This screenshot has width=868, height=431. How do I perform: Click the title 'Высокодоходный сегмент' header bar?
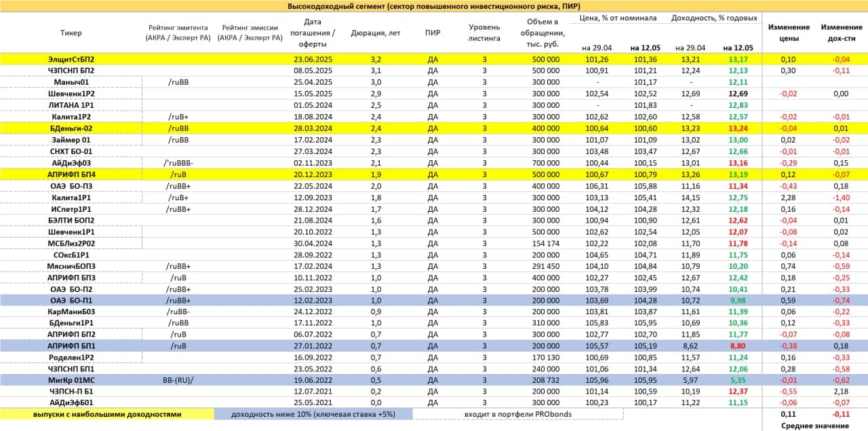coord(434,6)
